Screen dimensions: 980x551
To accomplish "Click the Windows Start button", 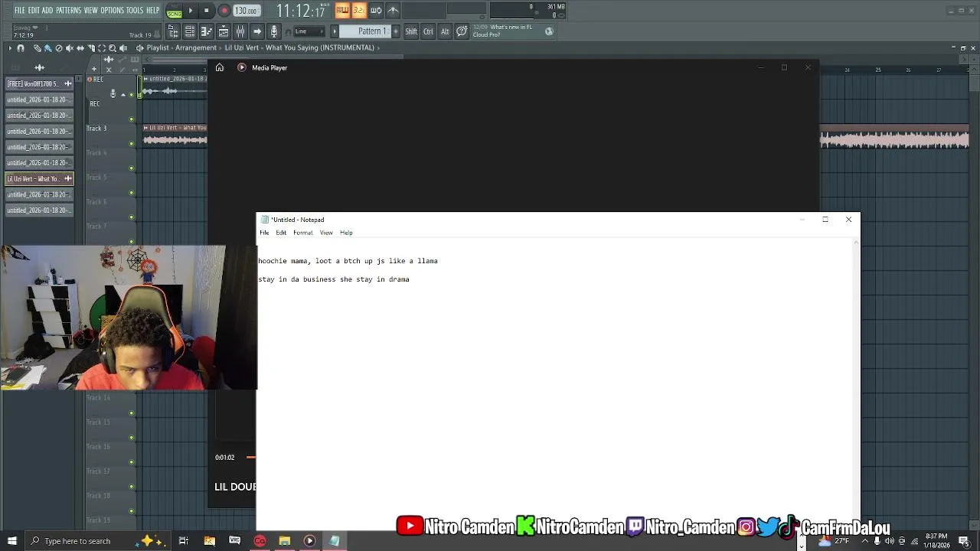I will point(11,541).
